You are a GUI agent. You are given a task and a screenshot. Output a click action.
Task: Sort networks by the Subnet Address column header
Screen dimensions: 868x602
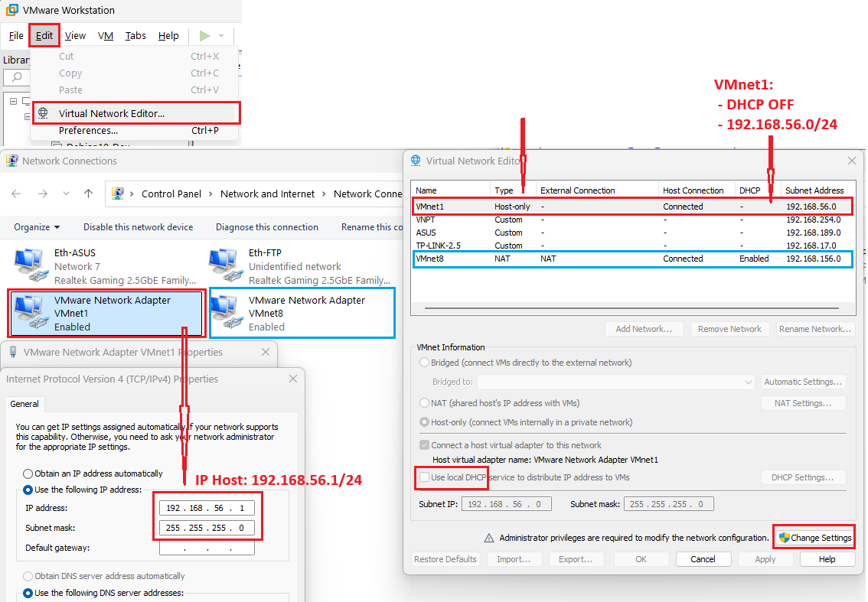click(817, 190)
